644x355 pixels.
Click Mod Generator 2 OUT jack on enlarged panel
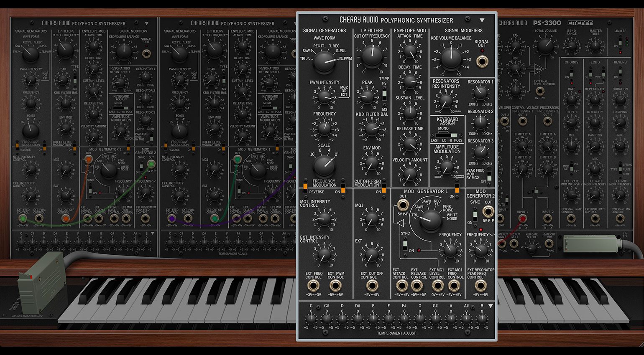[x=488, y=212]
